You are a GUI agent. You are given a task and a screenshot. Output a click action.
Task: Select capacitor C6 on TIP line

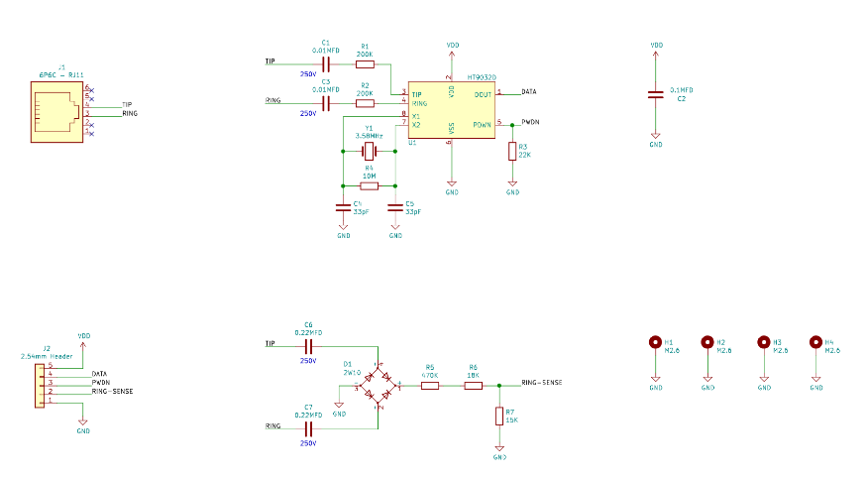tap(308, 345)
